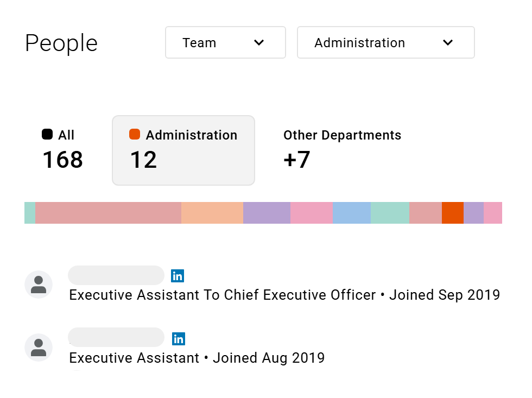This screenshot has height=398, width=532.
Task: Click the light blue segment in department bar
Action: [x=352, y=213]
